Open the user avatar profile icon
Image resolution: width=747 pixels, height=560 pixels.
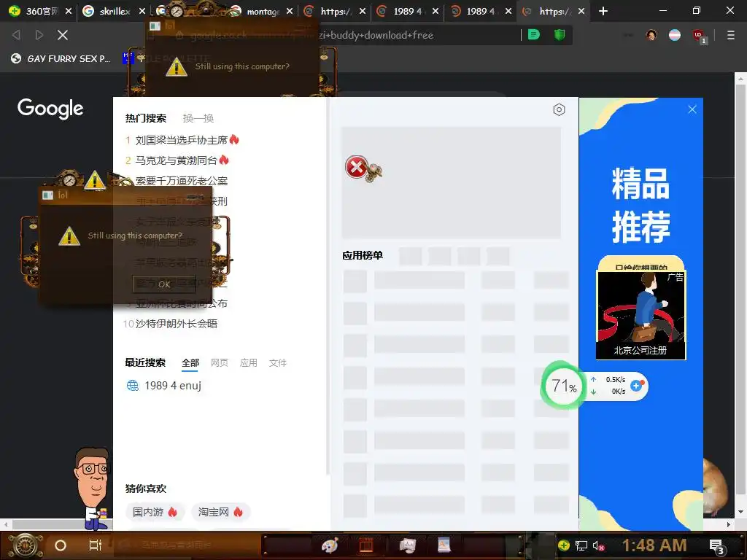pyautogui.click(x=651, y=35)
